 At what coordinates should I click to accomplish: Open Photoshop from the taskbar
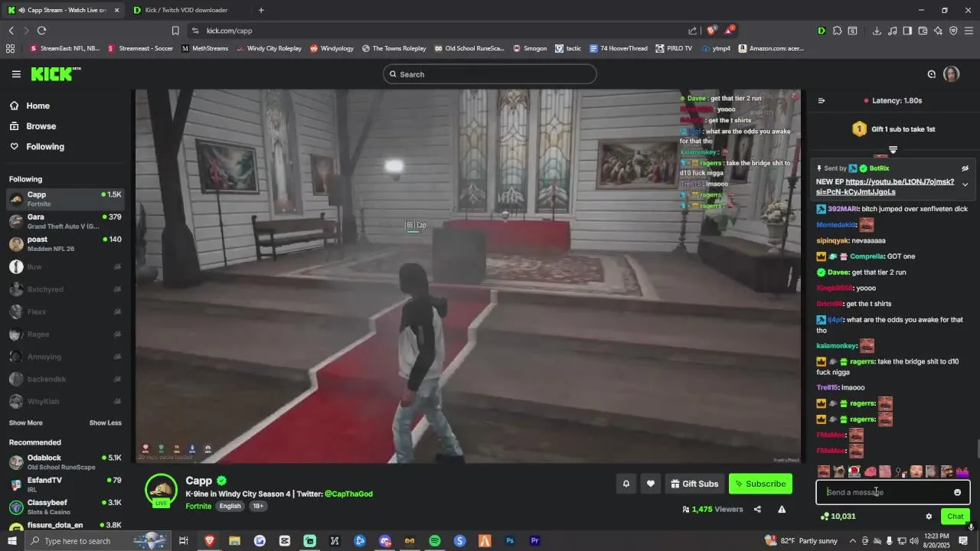[510, 541]
